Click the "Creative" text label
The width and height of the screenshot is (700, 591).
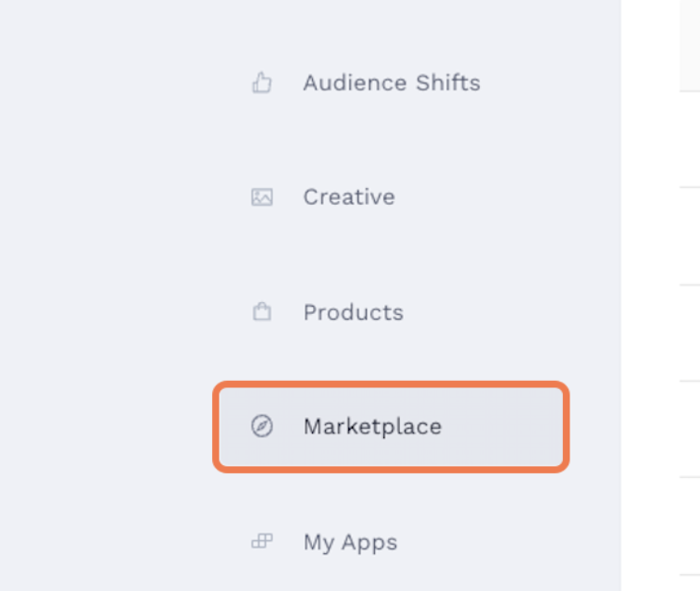pyautogui.click(x=348, y=197)
